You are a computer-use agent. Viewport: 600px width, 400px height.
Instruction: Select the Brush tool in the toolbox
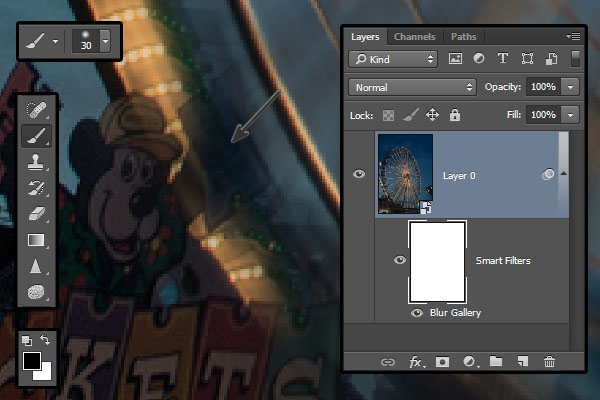click(36, 136)
